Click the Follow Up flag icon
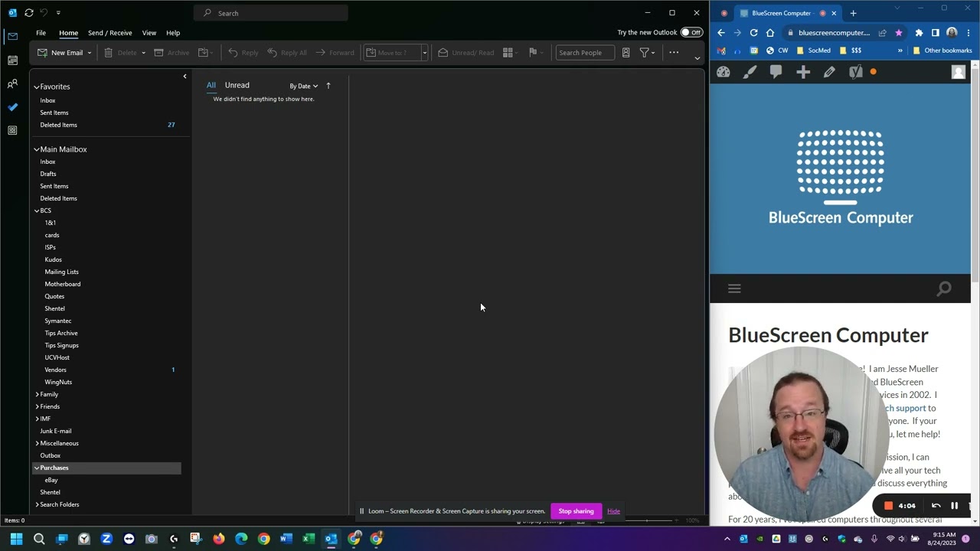 [536, 53]
